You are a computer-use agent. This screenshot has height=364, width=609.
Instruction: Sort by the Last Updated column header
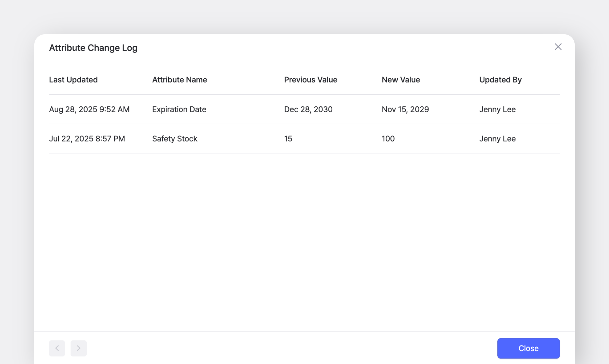(x=73, y=80)
